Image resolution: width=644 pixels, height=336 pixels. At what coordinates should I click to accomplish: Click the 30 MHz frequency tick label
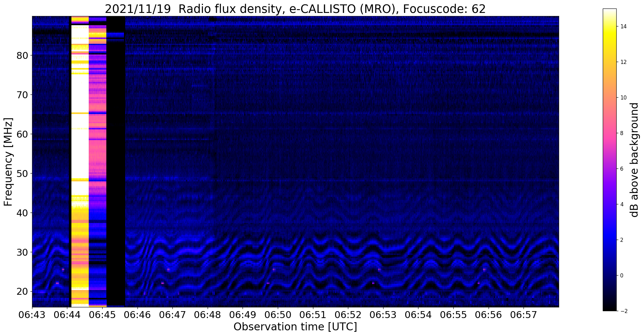(x=23, y=252)
